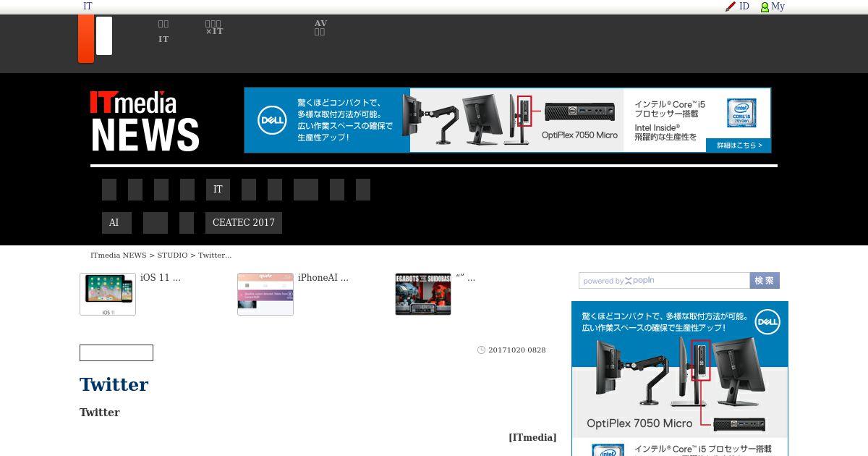
Task: Click the ITmedia NEWS logo
Action: [x=145, y=121]
